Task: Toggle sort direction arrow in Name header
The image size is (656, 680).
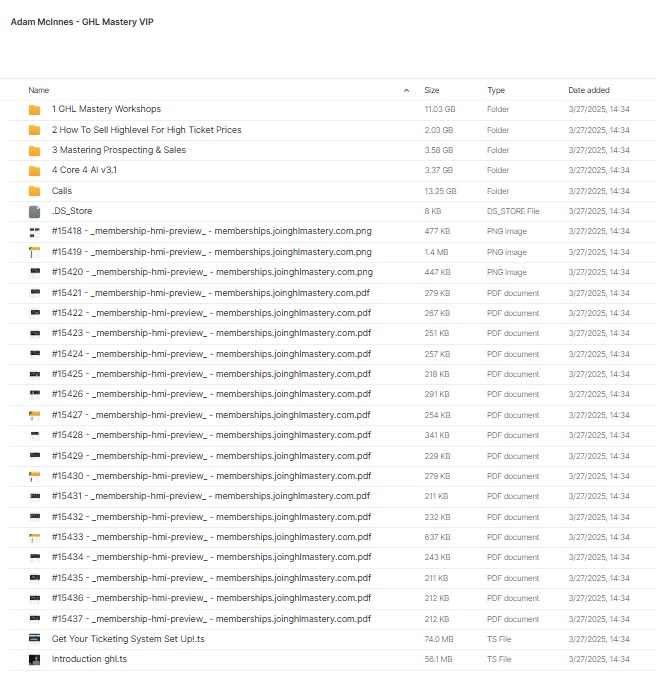Action: click(x=406, y=90)
